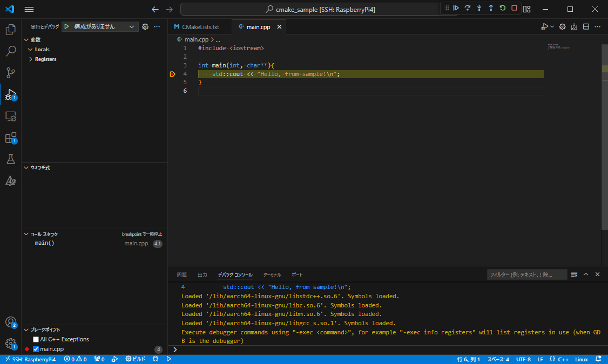The height and width of the screenshot is (364, 608).
Task: Go forward with the right arrow navigation
Action: [169, 9]
